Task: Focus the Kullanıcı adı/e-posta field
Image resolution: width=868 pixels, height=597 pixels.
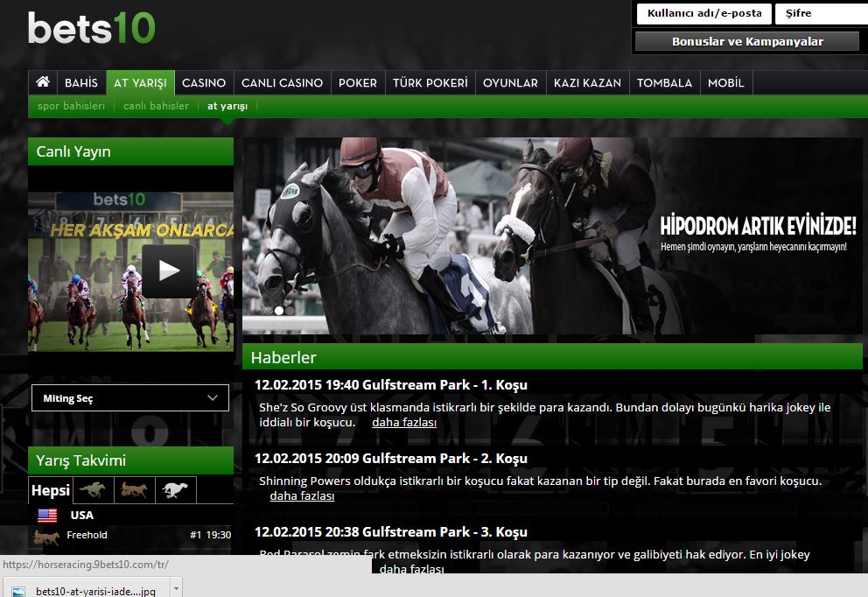Action: tap(704, 14)
